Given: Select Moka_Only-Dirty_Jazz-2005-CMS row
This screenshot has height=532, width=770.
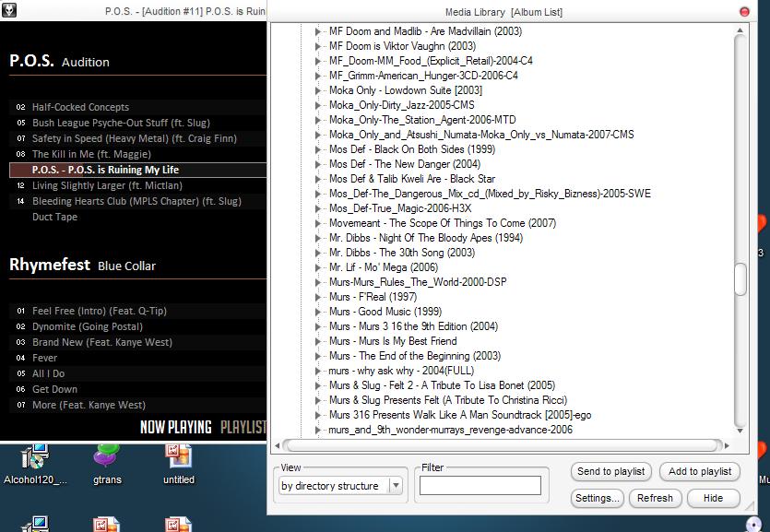Looking at the screenshot, I should [402, 105].
